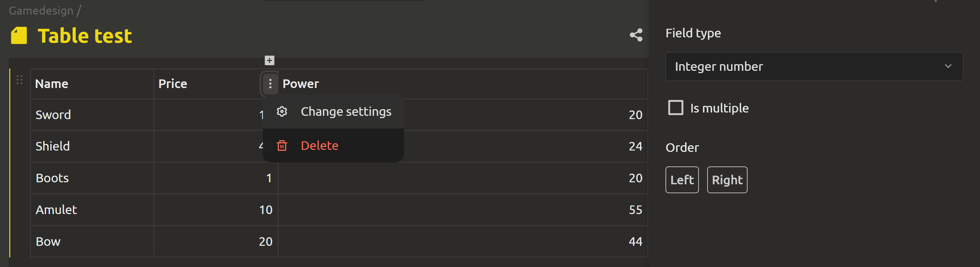Open the Gamedesign breadcrumb link
Image resolution: width=980 pixels, height=267 pixels.
41,11
